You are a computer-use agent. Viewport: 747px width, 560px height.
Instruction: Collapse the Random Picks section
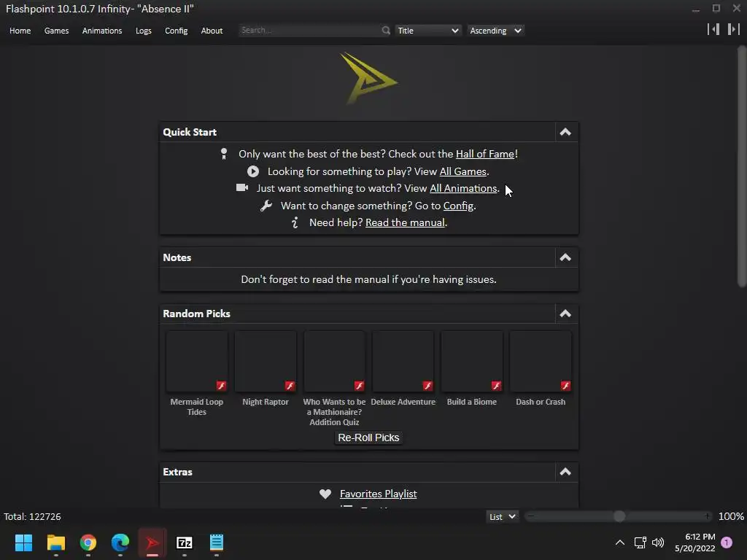pos(565,314)
